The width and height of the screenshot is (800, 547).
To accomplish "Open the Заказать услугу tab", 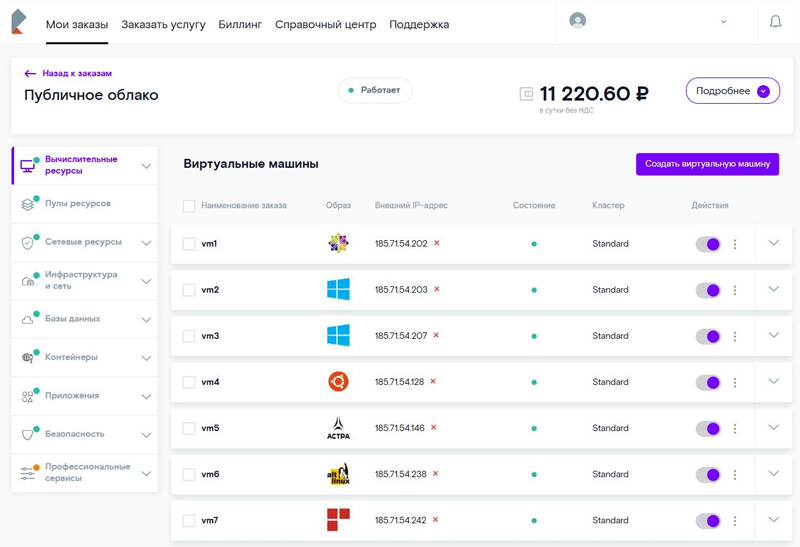I will tap(163, 24).
